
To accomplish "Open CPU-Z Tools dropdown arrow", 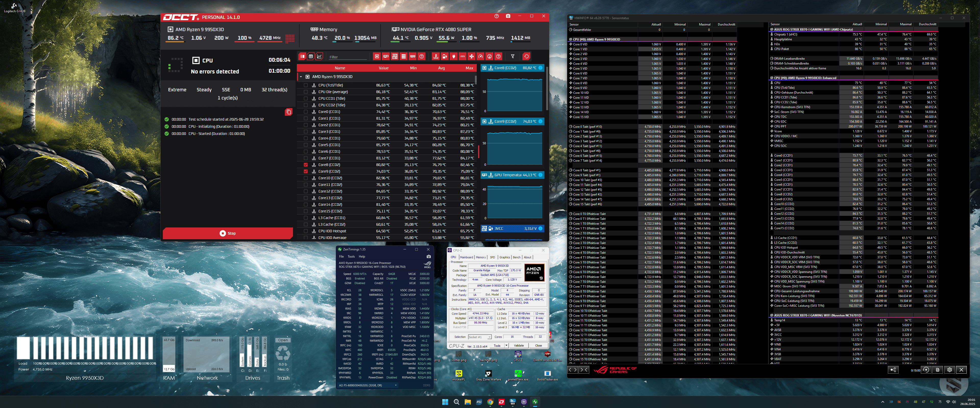I will pos(506,346).
